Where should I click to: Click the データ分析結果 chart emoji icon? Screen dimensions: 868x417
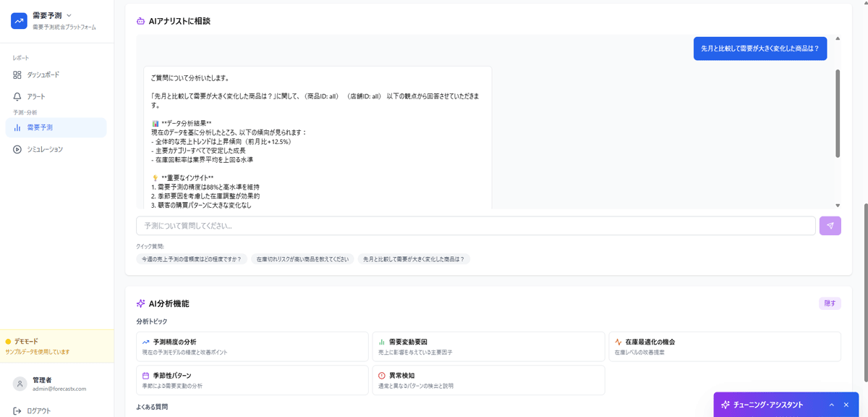[155, 123]
